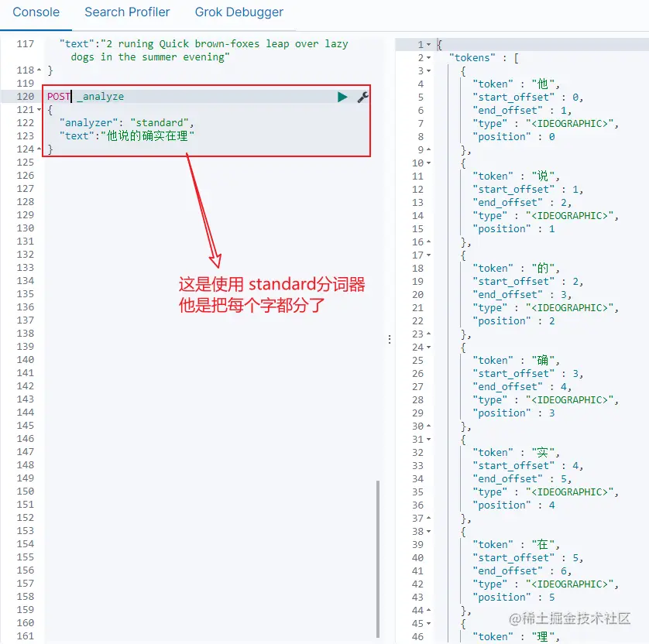649x644 pixels.
Task: Collapse the code block at editor line 121
Action: click(39, 110)
